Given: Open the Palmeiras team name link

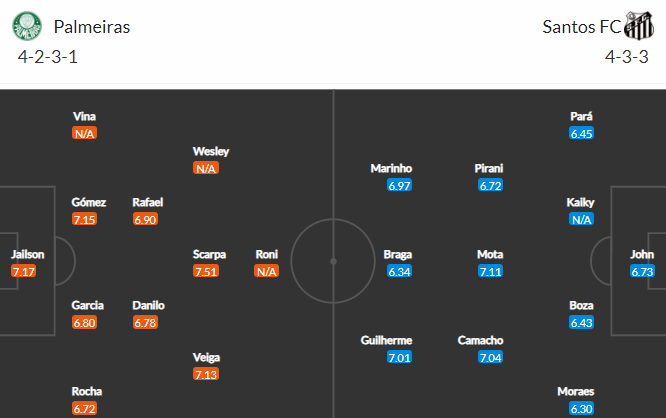Looking at the screenshot, I should pos(92,27).
